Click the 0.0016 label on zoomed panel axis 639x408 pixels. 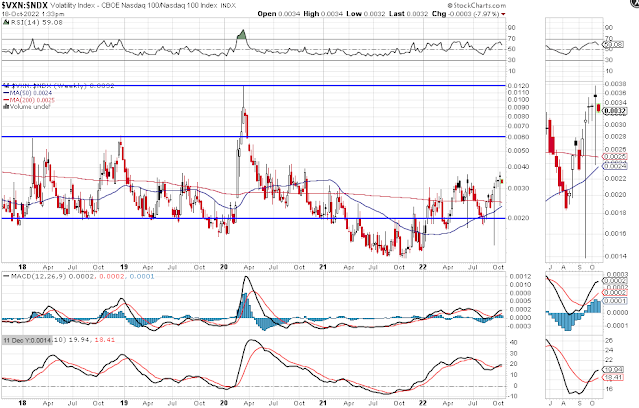(615, 234)
